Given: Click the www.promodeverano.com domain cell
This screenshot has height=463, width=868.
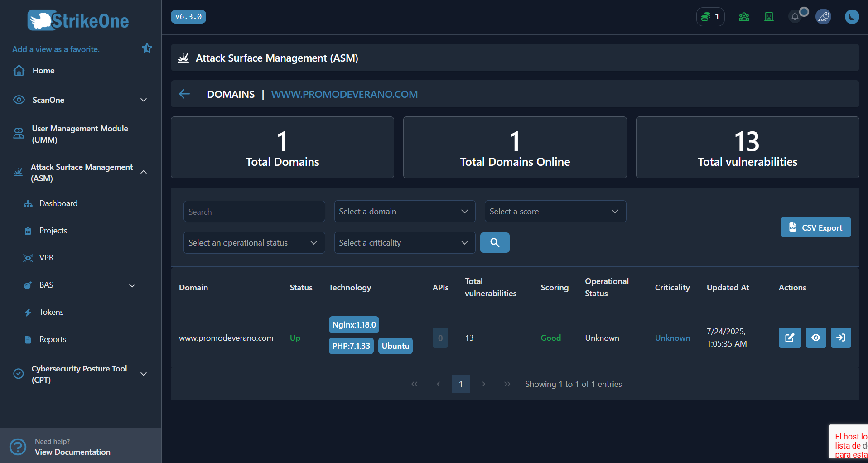Looking at the screenshot, I should click(x=226, y=338).
